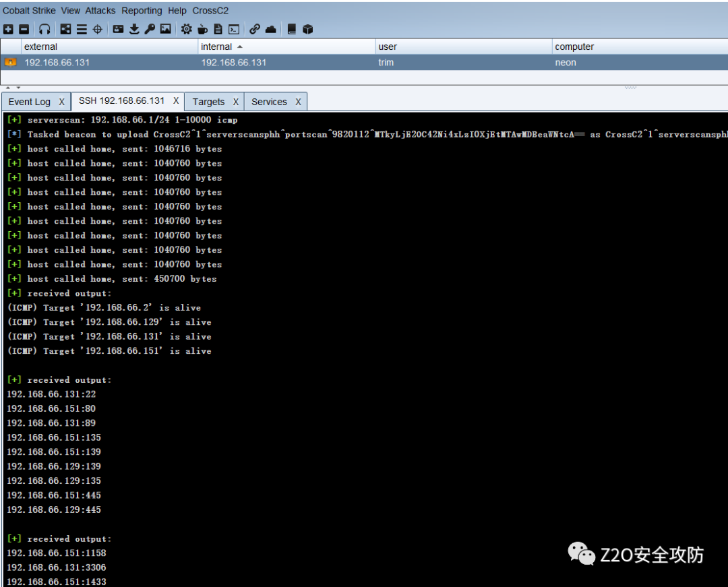
Task: Click the 192.168.66.131:3306 output line
Action: pyautogui.click(x=57, y=567)
